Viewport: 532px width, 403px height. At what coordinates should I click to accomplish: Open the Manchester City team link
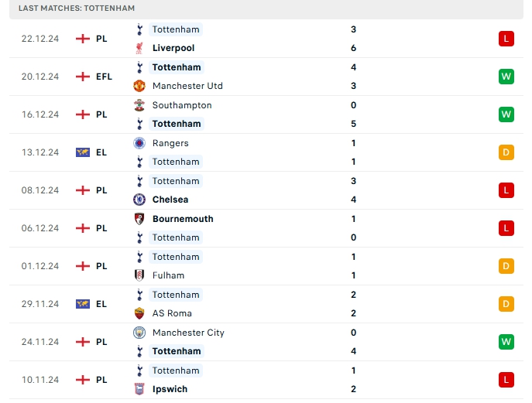(x=188, y=333)
